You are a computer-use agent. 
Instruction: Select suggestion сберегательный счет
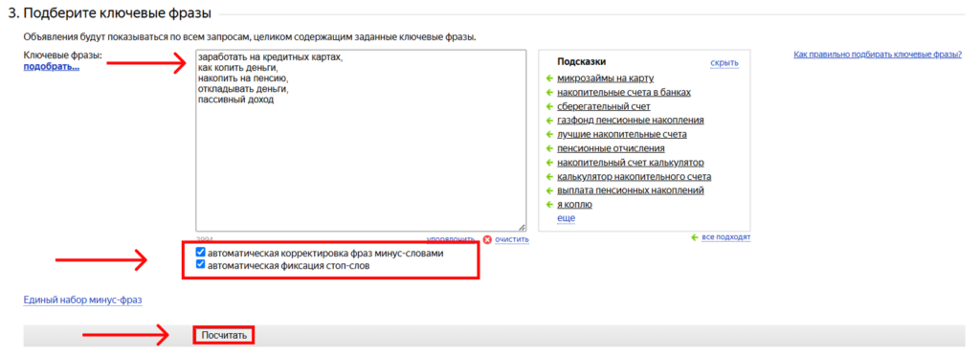coord(604,107)
